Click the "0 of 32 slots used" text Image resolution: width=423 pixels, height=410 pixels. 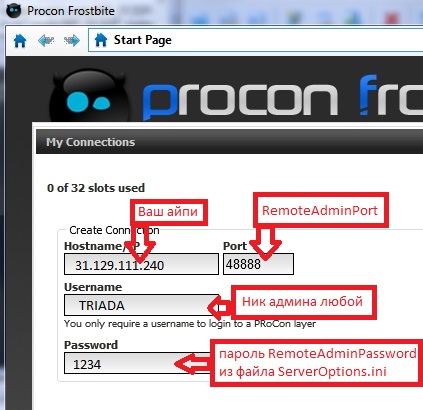[x=96, y=188]
